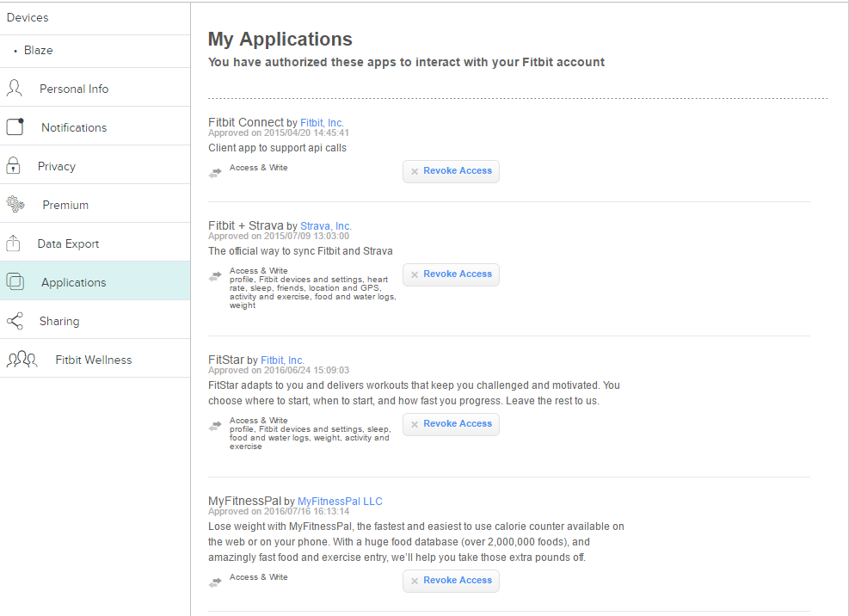This screenshot has width=849, height=616.
Task: Click the Personal Info person icon
Action: [15, 88]
